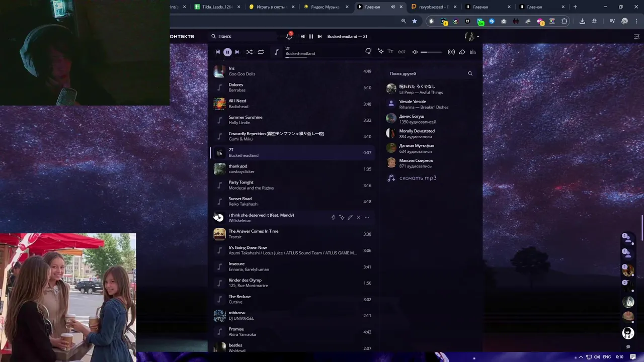
Task: Skip to previous track in large player bar
Action: pyautogui.click(x=218, y=52)
